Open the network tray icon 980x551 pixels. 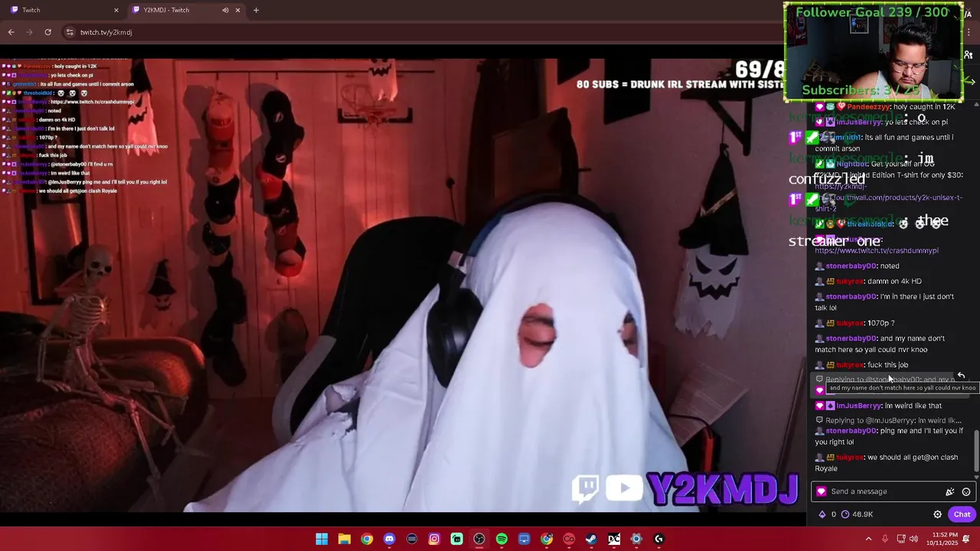tap(901, 539)
